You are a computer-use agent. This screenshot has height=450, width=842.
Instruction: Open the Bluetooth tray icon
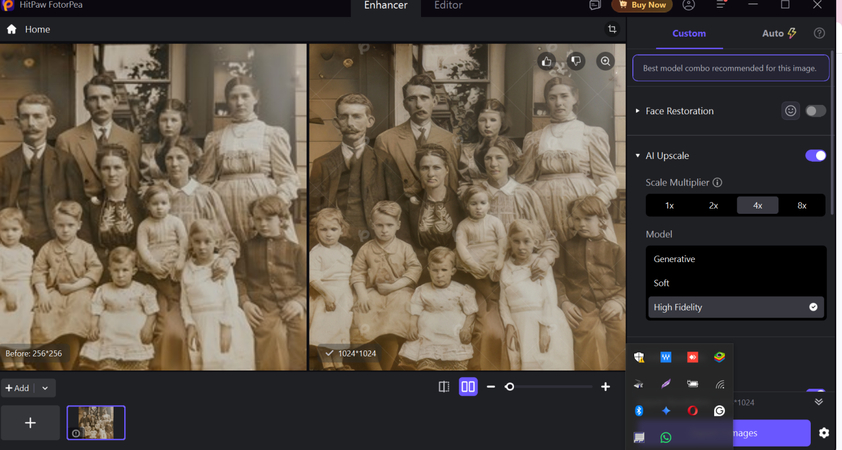pyautogui.click(x=639, y=411)
